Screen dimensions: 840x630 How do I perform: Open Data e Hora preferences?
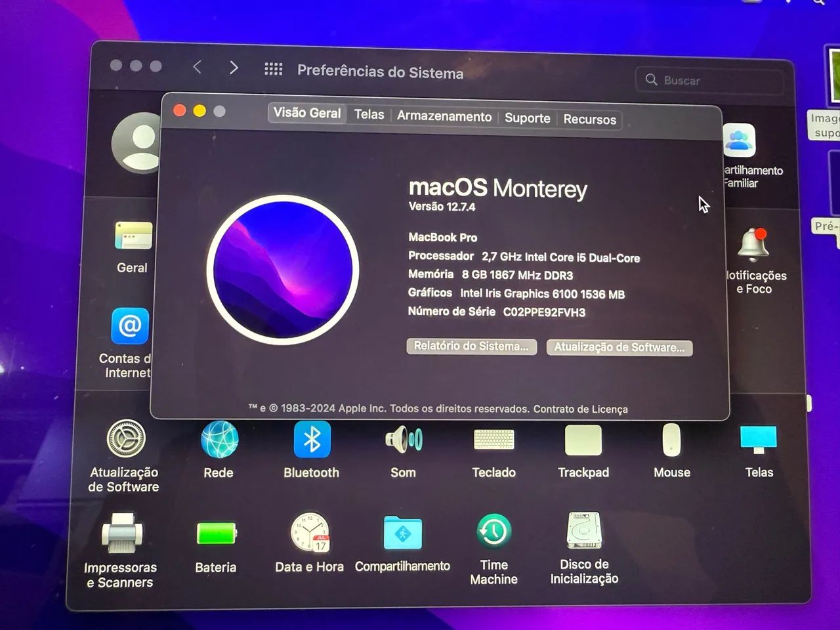[310, 533]
